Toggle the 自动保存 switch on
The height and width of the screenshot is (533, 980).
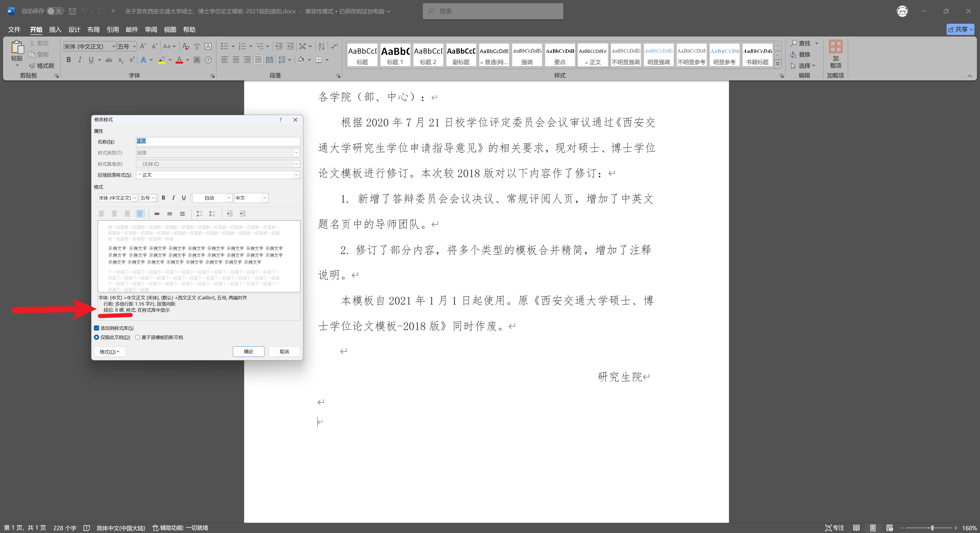pyautogui.click(x=56, y=11)
